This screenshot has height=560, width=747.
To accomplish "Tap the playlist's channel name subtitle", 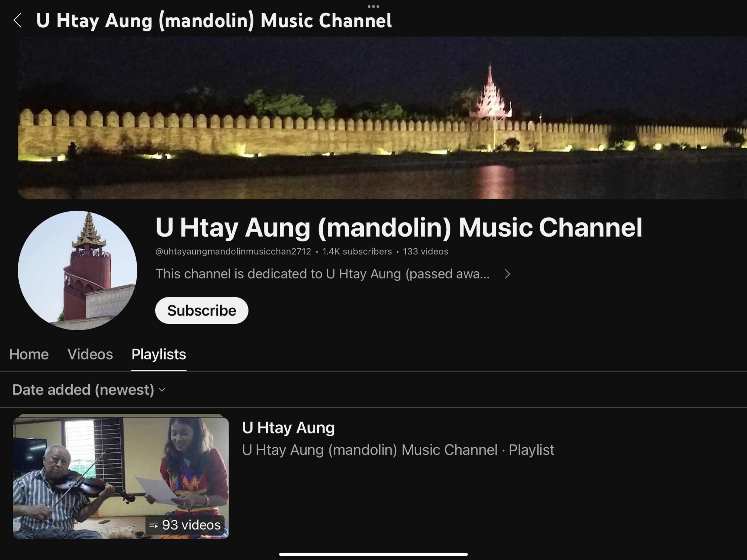I will [x=369, y=450].
